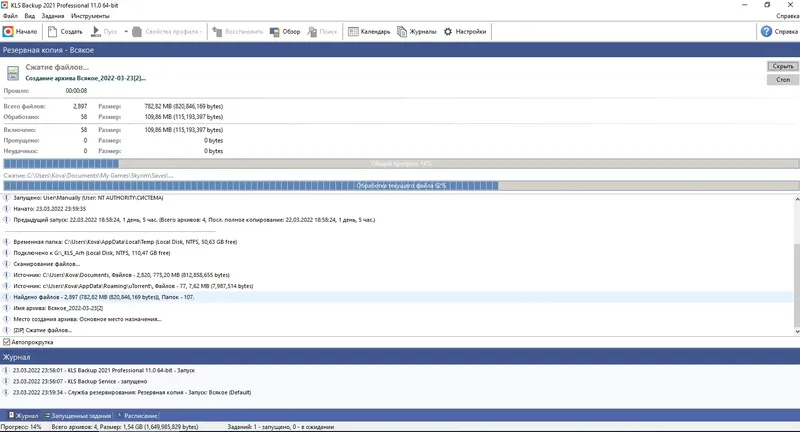Click the current file progress bar
The width and height of the screenshot is (800, 432).
(401, 186)
